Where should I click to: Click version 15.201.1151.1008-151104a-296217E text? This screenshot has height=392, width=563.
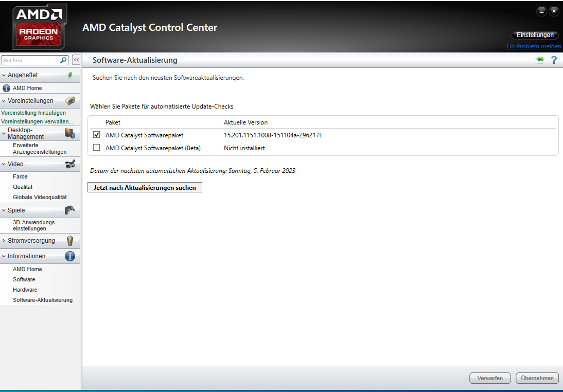(x=273, y=135)
